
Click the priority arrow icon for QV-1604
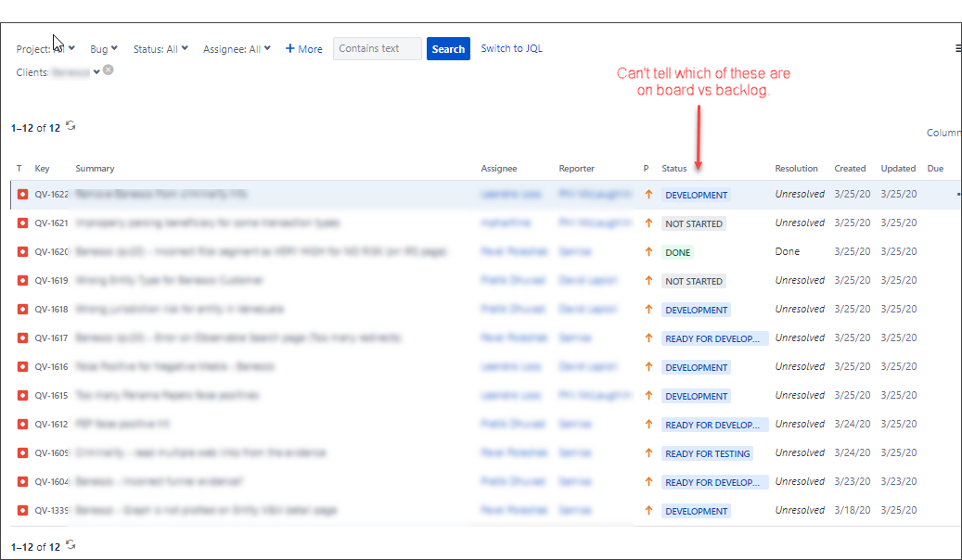(x=648, y=481)
